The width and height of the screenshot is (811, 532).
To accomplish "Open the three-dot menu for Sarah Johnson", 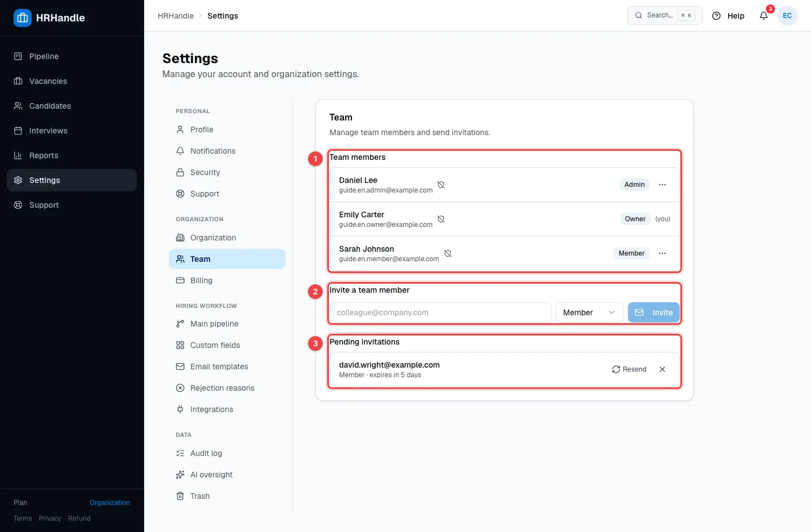I will pos(662,253).
